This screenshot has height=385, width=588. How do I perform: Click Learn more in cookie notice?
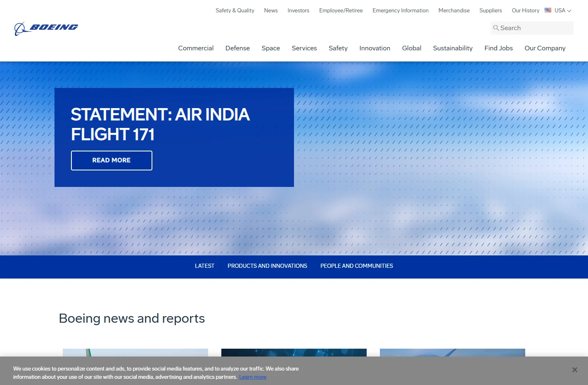[253, 377]
